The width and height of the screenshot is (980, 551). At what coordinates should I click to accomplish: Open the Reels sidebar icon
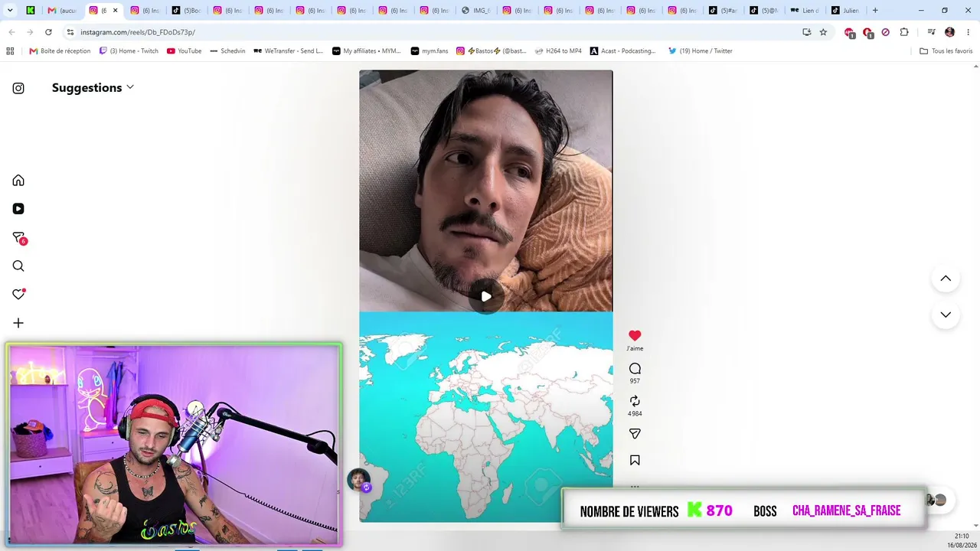(x=18, y=209)
